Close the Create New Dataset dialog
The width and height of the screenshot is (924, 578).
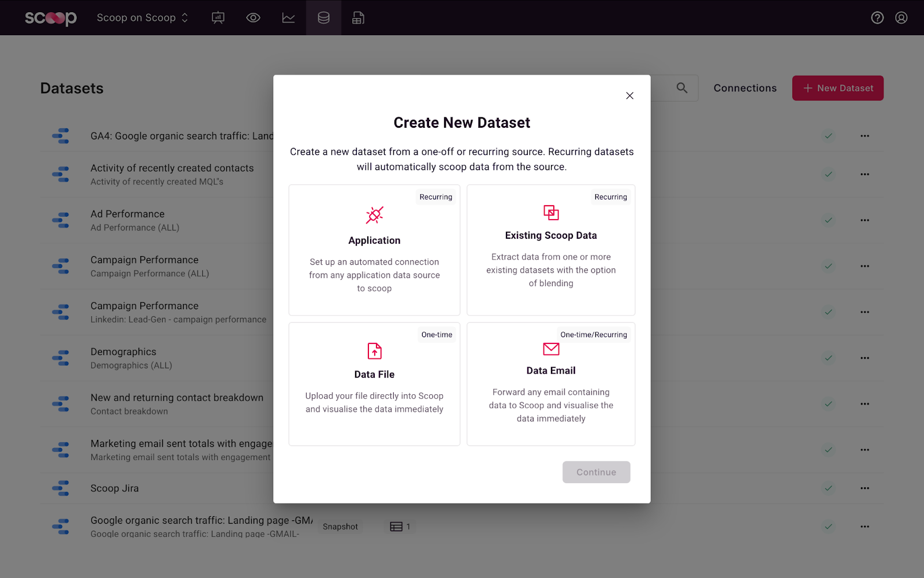point(629,96)
